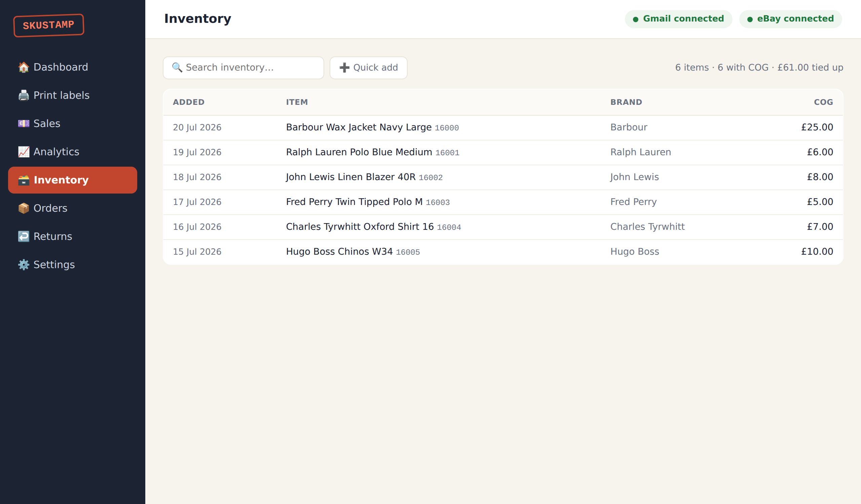The width and height of the screenshot is (861, 504).
Task: Switch to the Analytics page
Action: pyautogui.click(x=73, y=152)
